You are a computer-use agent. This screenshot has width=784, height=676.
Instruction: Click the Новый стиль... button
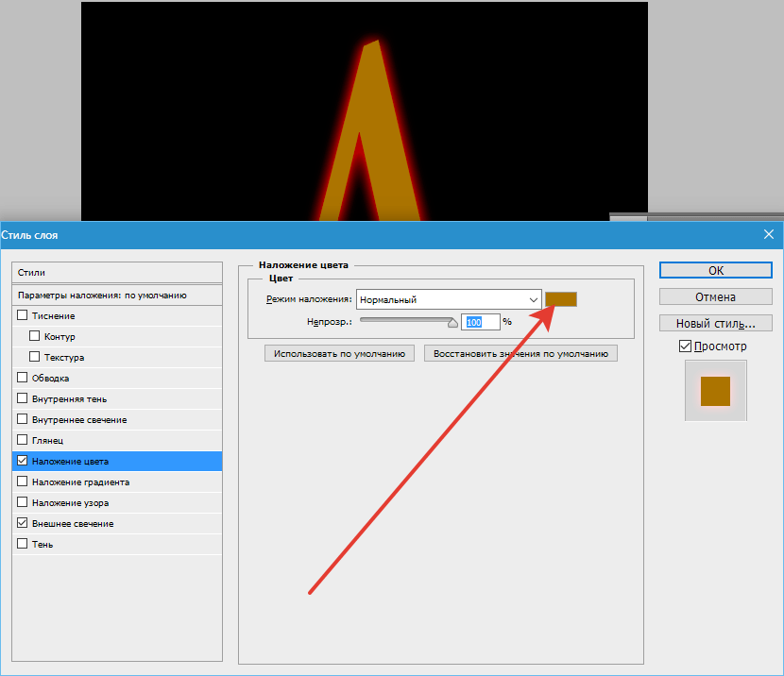click(715, 323)
